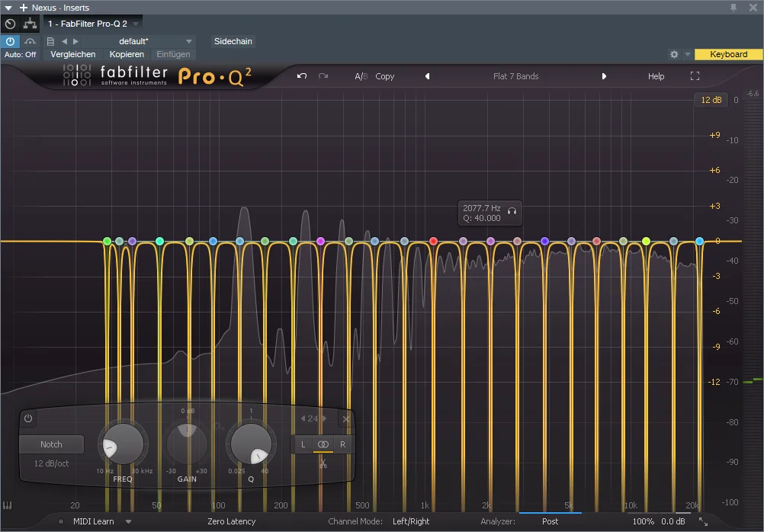Select stereo linked channel mode for band
Image resolution: width=764 pixels, height=532 pixels.
pyautogui.click(x=323, y=444)
